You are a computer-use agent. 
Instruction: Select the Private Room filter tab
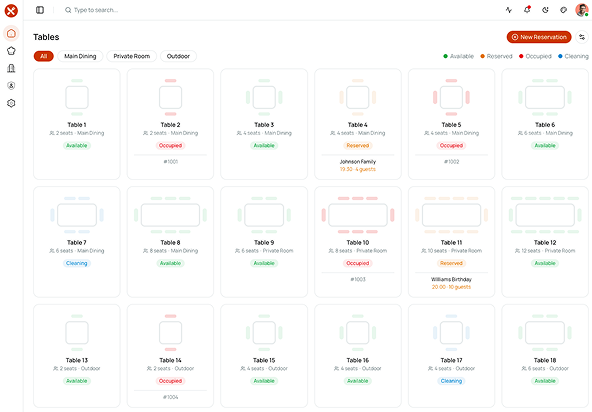131,56
